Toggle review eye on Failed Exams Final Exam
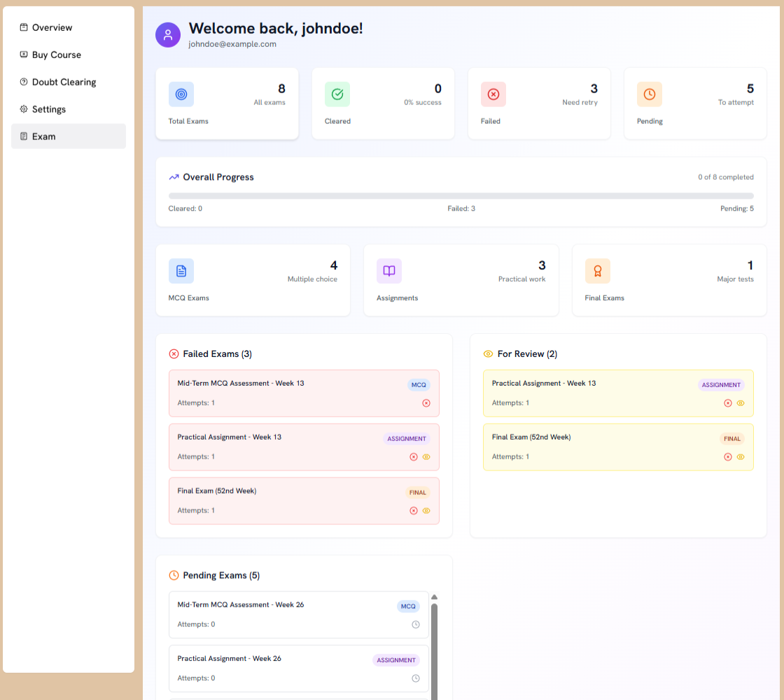 (426, 510)
